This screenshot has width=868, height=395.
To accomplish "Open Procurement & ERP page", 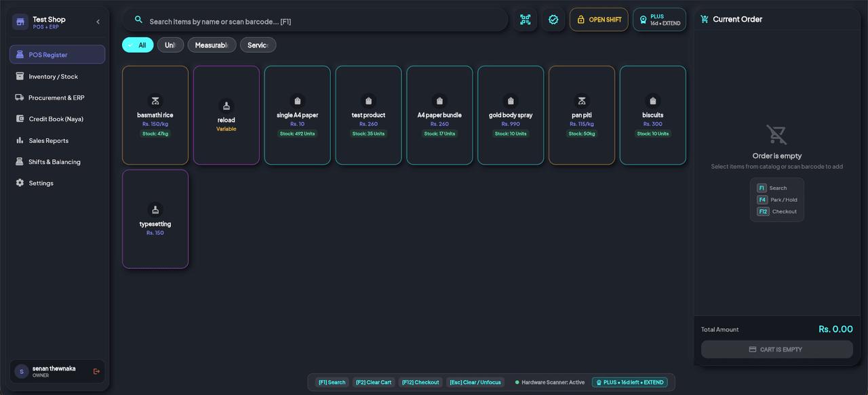I will [57, 98].
